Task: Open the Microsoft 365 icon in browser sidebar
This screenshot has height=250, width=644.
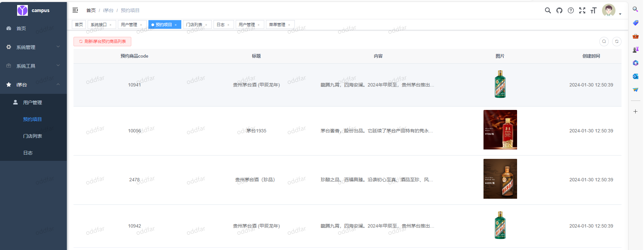Action: pos(635,63)
